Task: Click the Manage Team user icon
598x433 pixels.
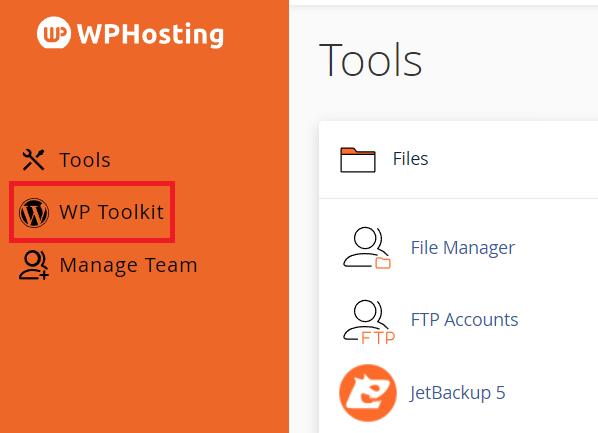Action: pyautogui.click(x=34, y=265)
